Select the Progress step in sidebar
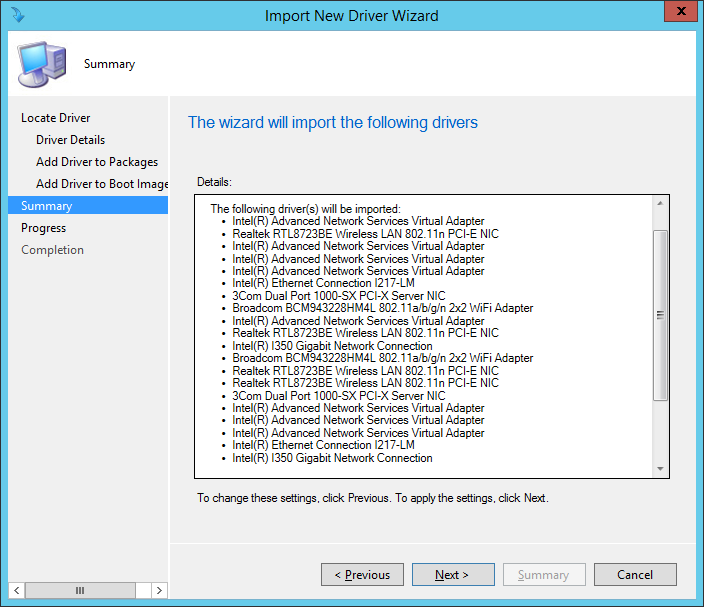The image size is (704, 607). point(44,228)
